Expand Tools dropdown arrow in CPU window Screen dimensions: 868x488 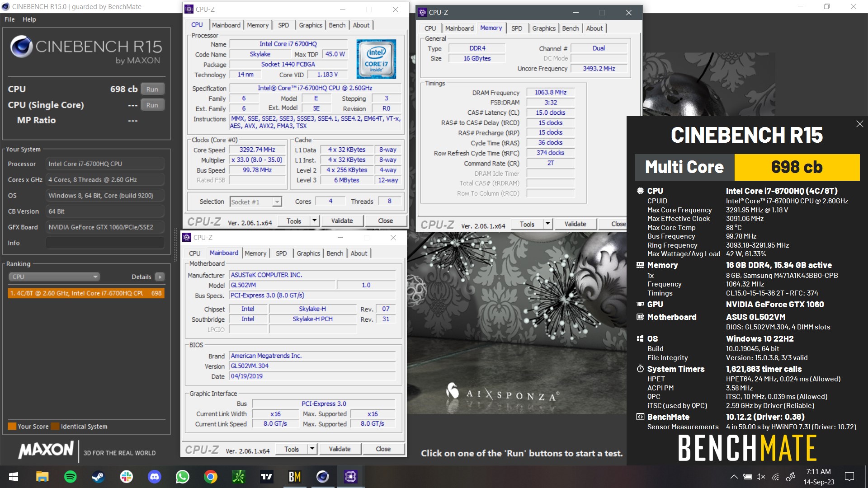coord(315,221)
